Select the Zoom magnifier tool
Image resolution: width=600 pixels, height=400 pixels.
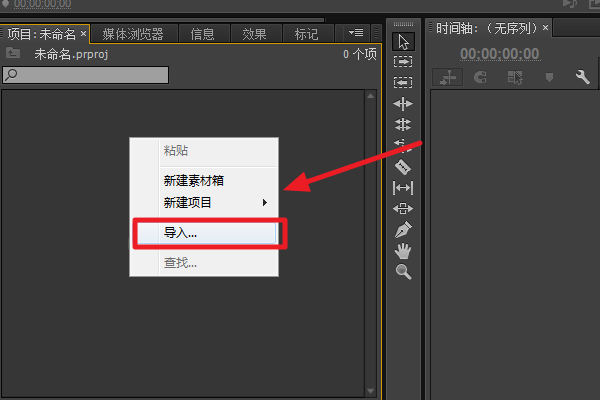403,272
